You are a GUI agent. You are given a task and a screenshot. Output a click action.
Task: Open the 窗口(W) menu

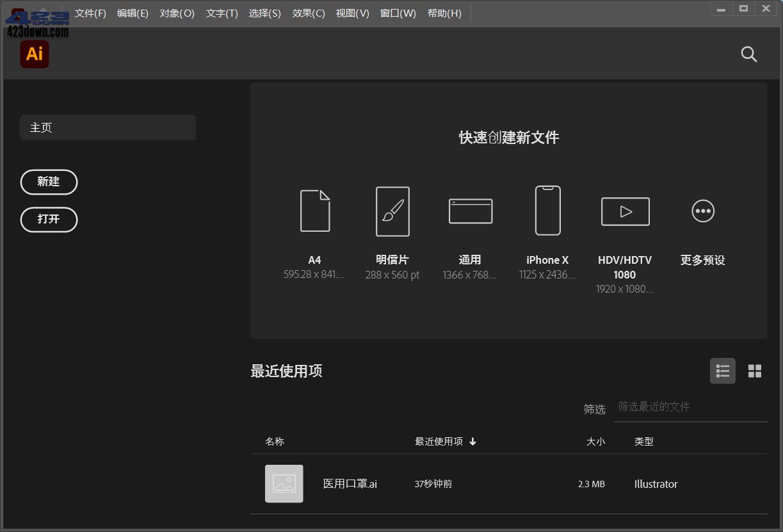(x=398, y=13)
